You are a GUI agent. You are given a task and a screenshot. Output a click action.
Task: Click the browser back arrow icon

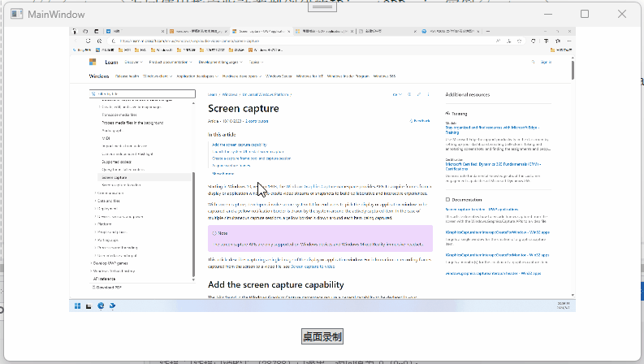pos(76,41)
